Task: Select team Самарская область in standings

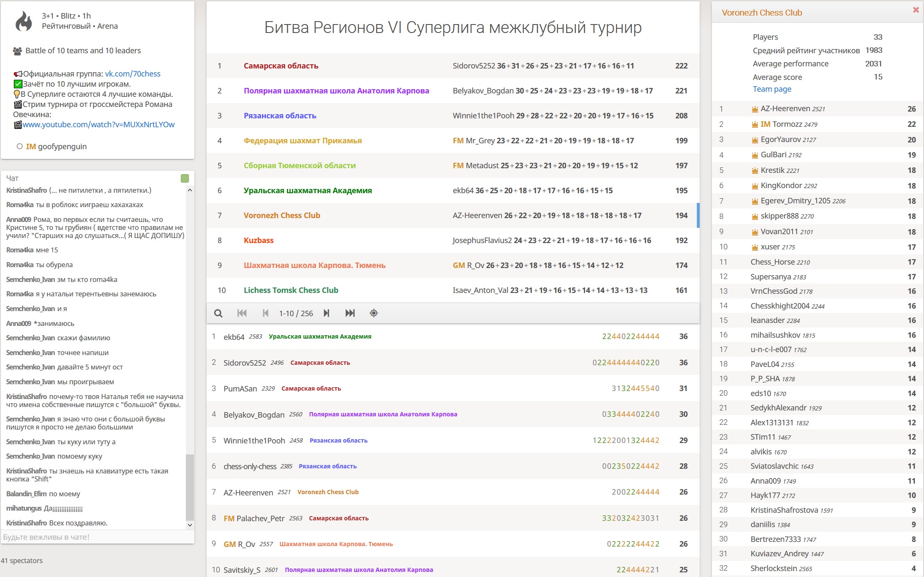Action: (452, 66)
